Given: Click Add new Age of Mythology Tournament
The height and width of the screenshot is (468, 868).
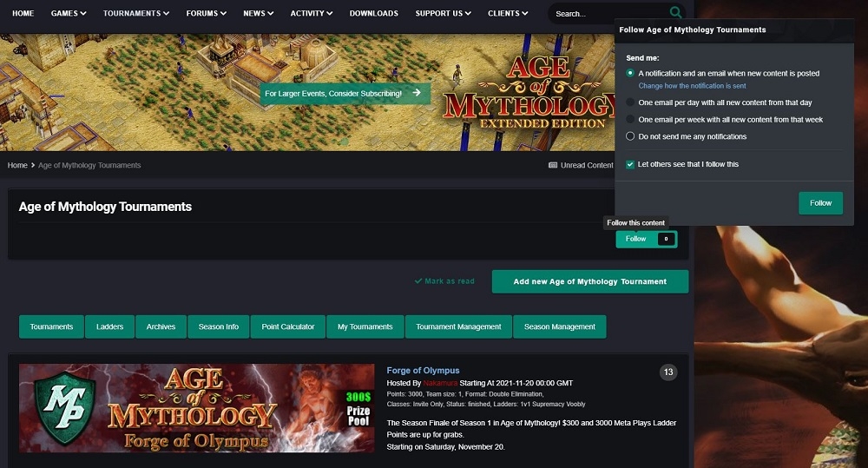Looking at the screenshot, I should [x=589, y=281].
